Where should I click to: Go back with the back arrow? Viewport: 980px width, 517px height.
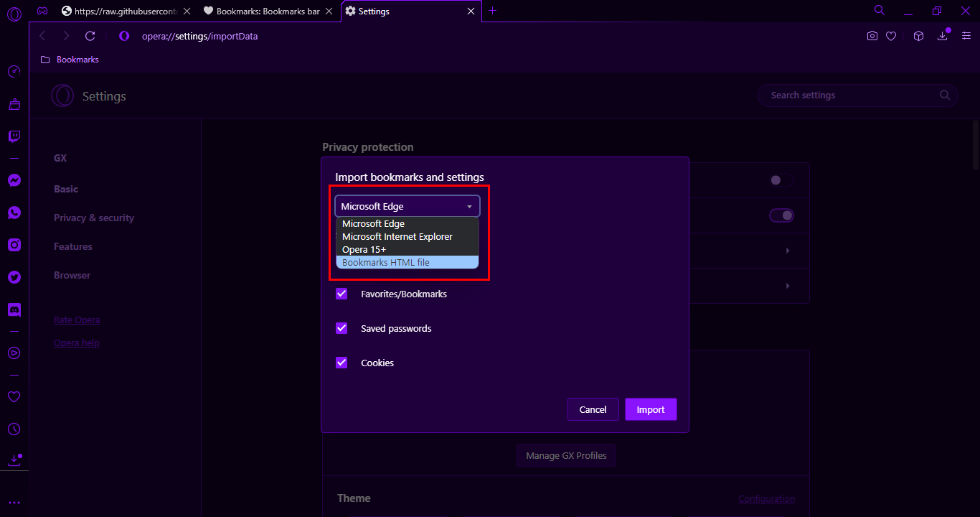42,36
